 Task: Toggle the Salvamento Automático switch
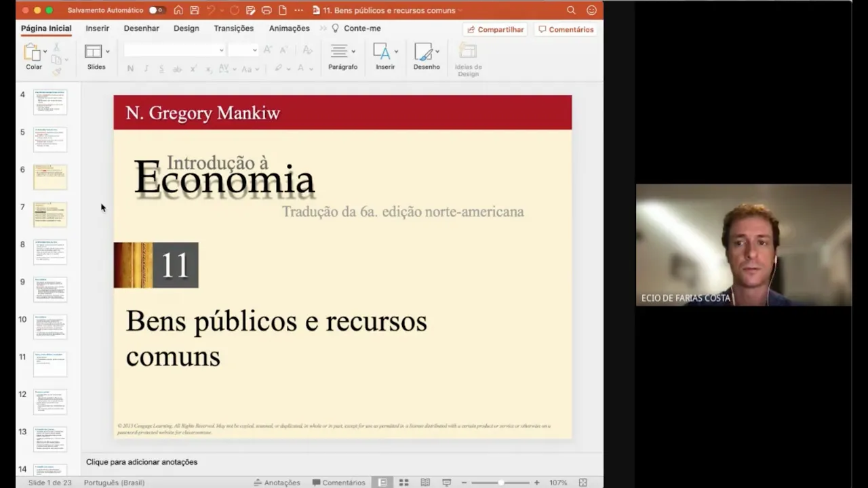point(157,10)
